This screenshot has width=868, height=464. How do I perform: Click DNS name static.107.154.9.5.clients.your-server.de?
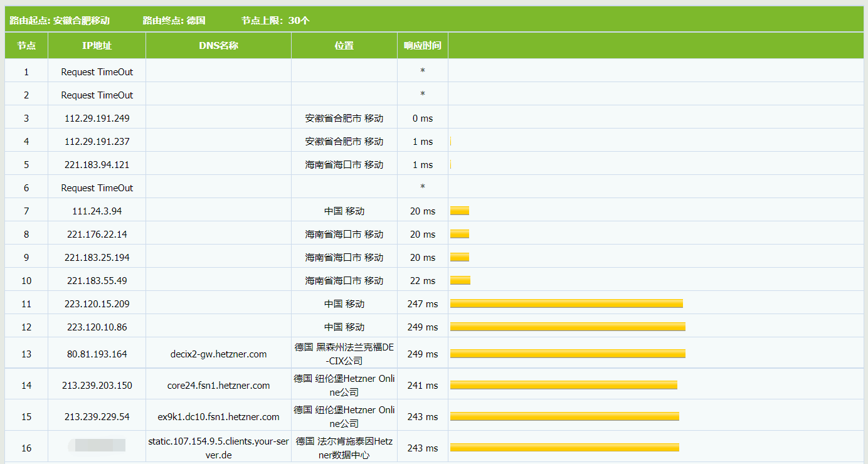click(x=218, y=448)
